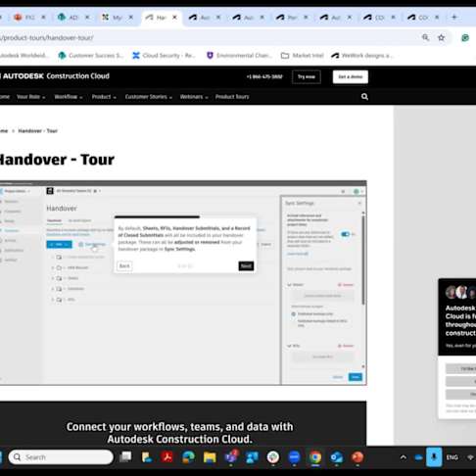Open PowerPoint from the taskbar
Image resolution: width=476 pixels, height=476 pixels.
(x=357, y=457)
